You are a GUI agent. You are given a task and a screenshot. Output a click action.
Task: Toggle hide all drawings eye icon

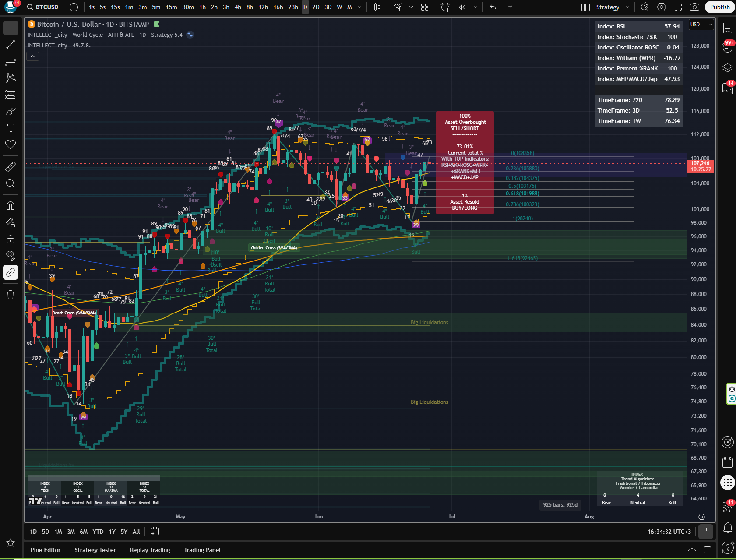click(11, 255)
